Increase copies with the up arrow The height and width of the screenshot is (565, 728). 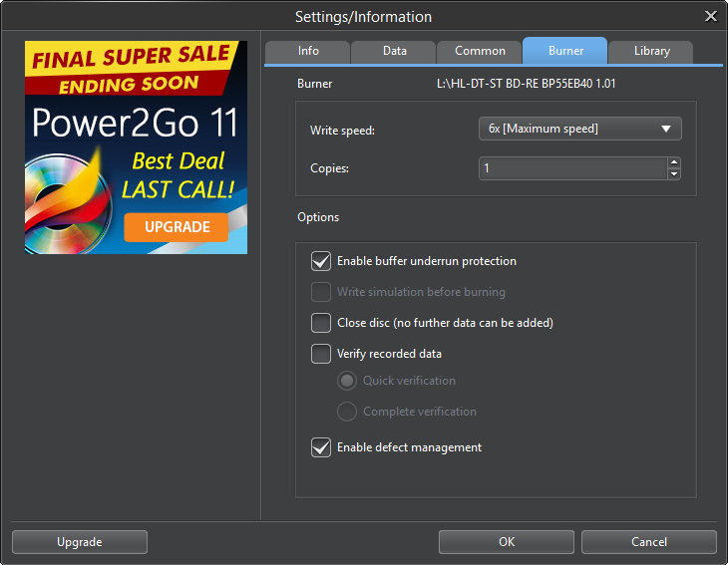coord(674,162)
